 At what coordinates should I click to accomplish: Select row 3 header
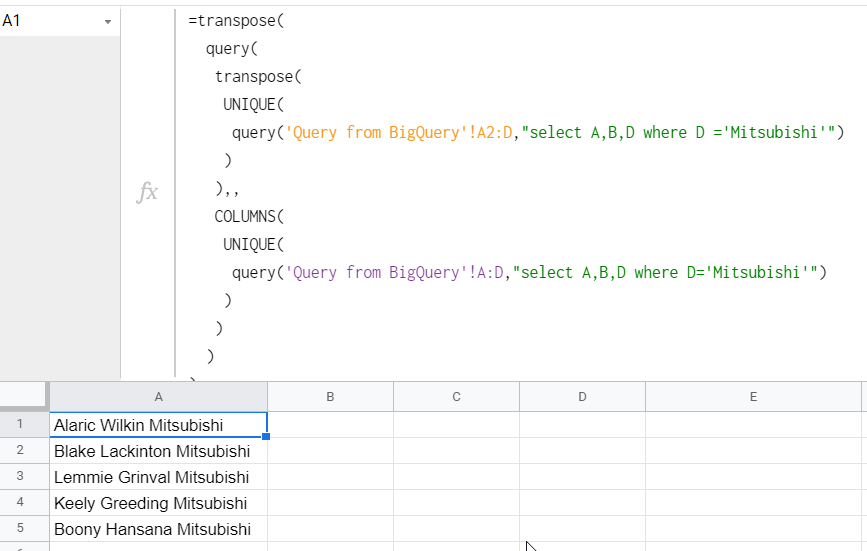24,476
